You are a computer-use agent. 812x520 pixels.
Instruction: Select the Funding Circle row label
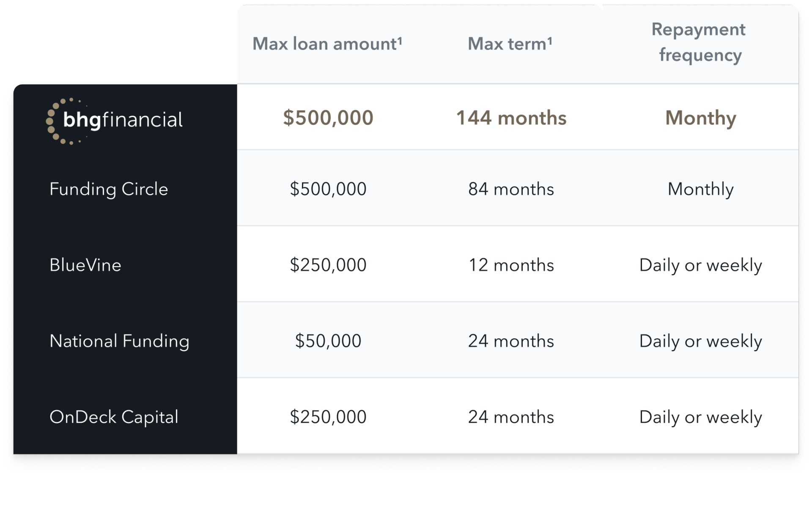pyautogui.click(x=109, y=189)
